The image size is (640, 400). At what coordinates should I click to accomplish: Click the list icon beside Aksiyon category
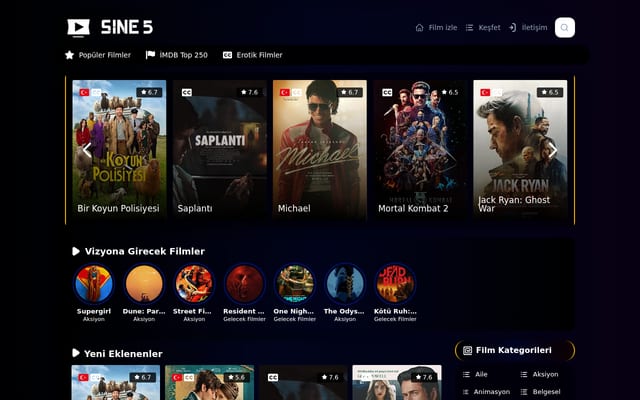[x=524, y=374]
